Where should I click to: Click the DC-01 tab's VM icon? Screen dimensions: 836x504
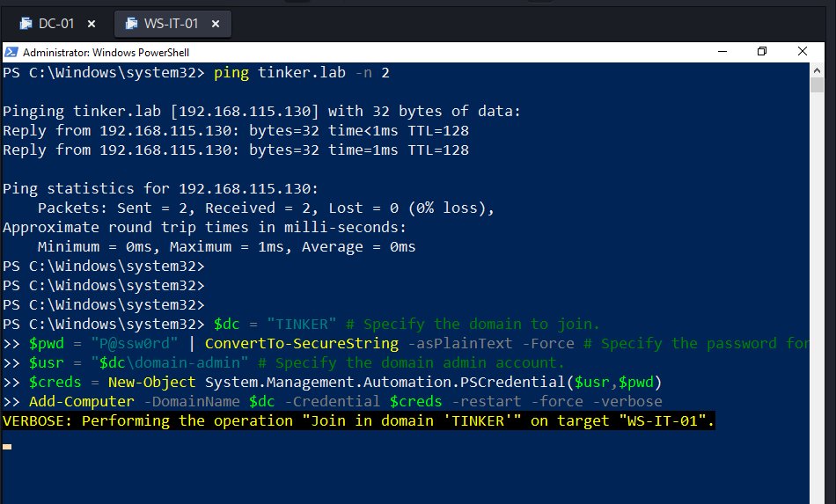(x=26, y=24)
